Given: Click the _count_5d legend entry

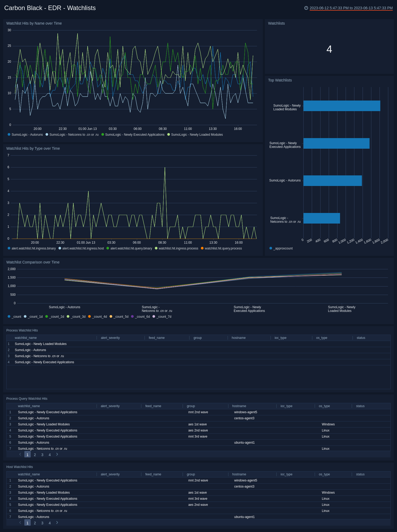Looking at the screenshot, I should [119, 317].
